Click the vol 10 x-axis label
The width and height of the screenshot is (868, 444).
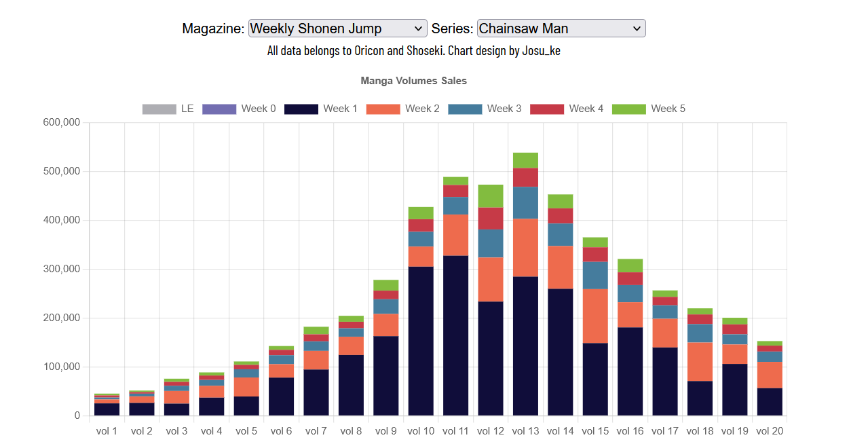tap(421, 431)
